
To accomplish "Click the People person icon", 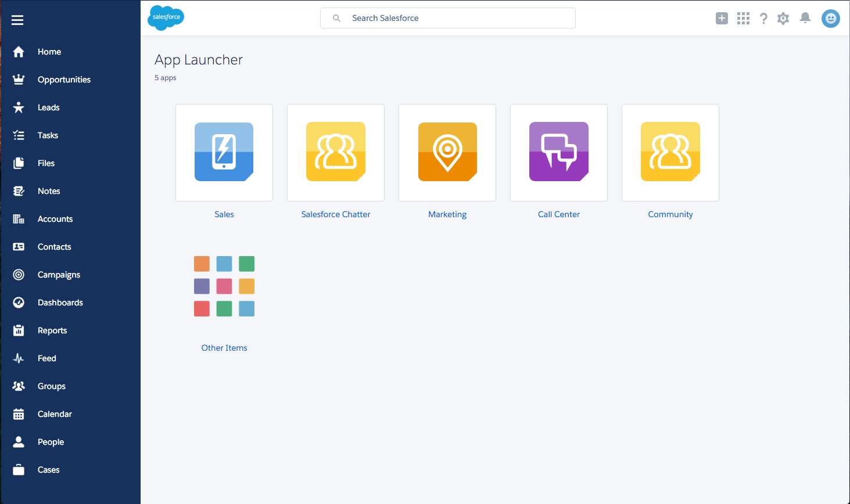I will (19, 442).
